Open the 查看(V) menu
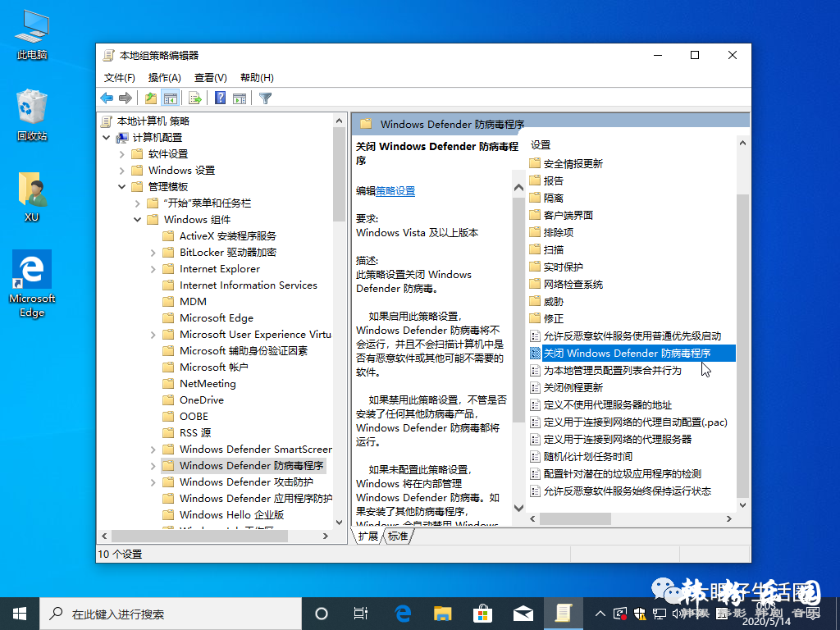Image resolution: width=840 pixels, height=630 pixels. pyautogui.click(x=211, y=78)
